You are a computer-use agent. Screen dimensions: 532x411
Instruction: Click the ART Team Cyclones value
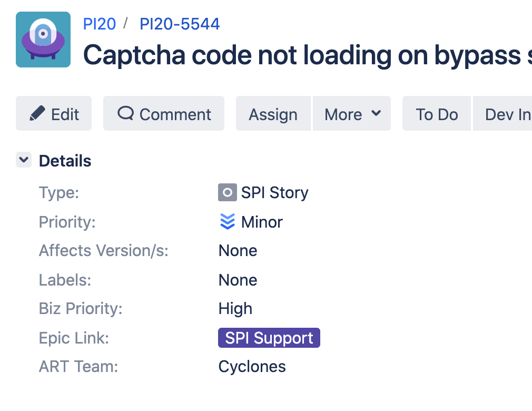252,367
